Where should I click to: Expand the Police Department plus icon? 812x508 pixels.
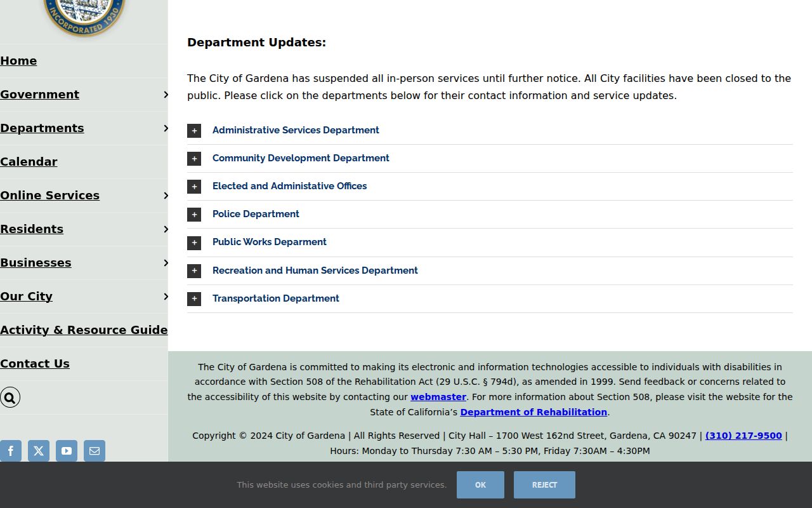(194, 214)
